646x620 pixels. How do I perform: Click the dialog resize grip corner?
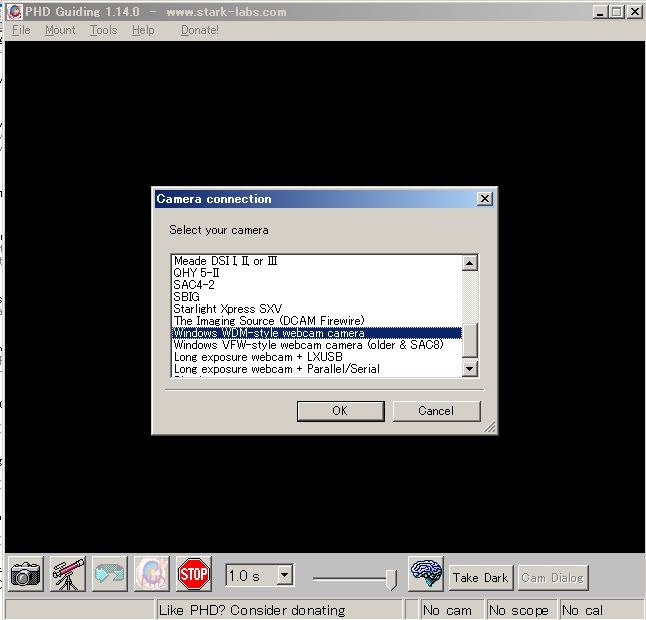click(x=489, y=427)
